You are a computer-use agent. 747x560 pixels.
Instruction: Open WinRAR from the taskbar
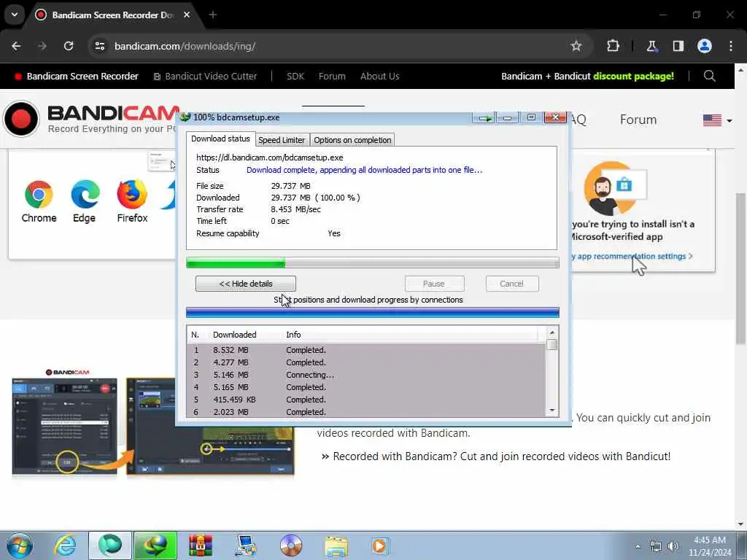pos(200,545)
